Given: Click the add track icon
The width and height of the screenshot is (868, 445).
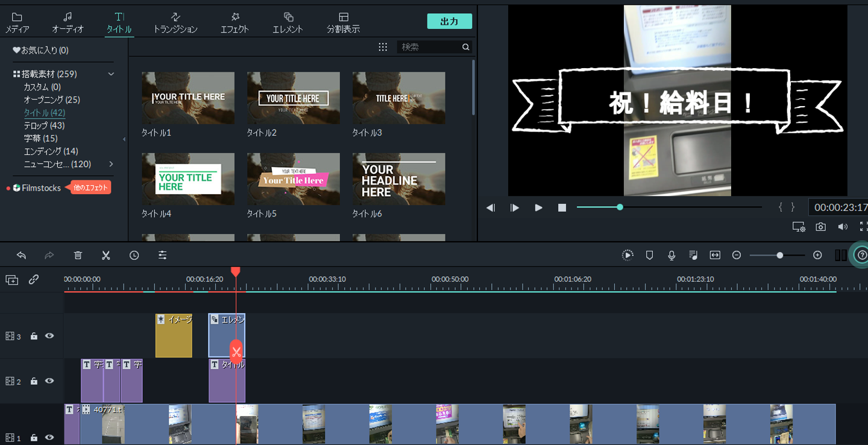Looking at the screenshot, I should click(x=11, y=279).
